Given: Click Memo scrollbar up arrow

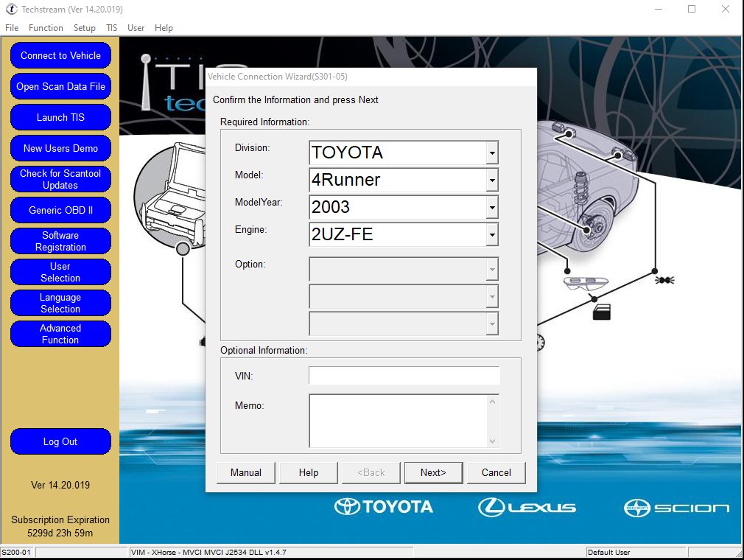Looking at the screenshot, I should tap(493, 402).
